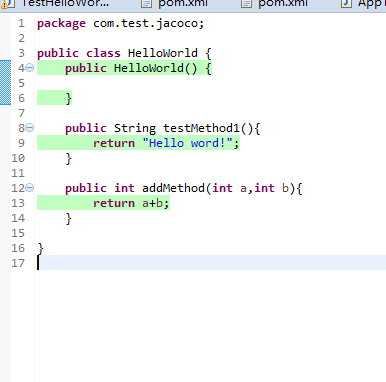Image resolution: width=386 pixels, height=382 pixels.
Task: Click the closing brace on line 16
Action: coord(41,248)
